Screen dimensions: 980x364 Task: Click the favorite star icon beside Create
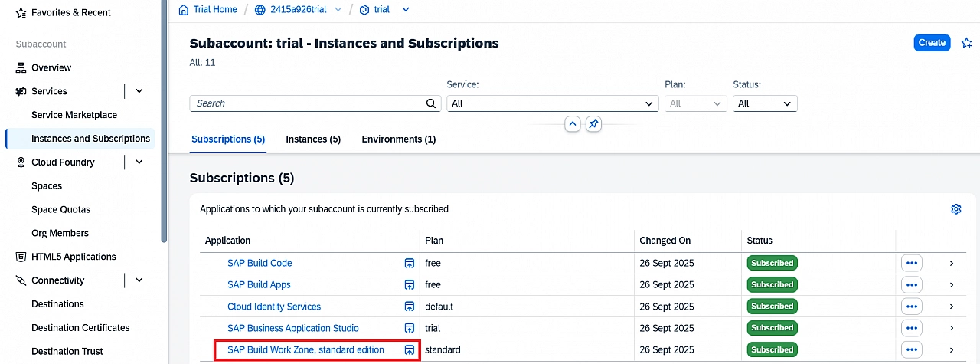(x=966, y=43)
